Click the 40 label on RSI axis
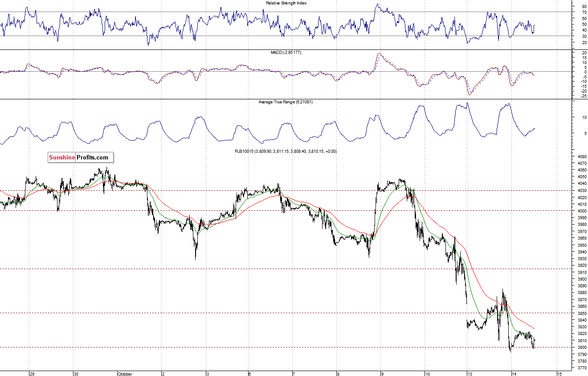The width and height of the screenshot is (588, 376). [x=584, y=30]
